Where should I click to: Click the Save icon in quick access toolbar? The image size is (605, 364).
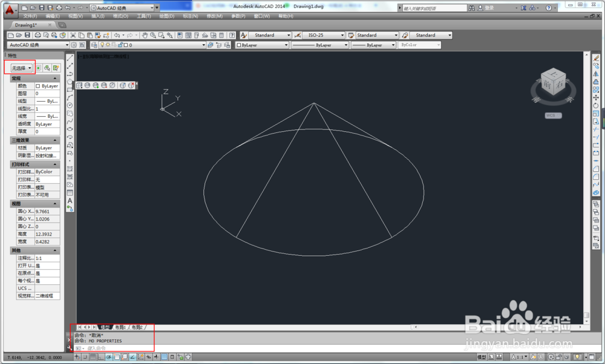click(x=42, y=8)
